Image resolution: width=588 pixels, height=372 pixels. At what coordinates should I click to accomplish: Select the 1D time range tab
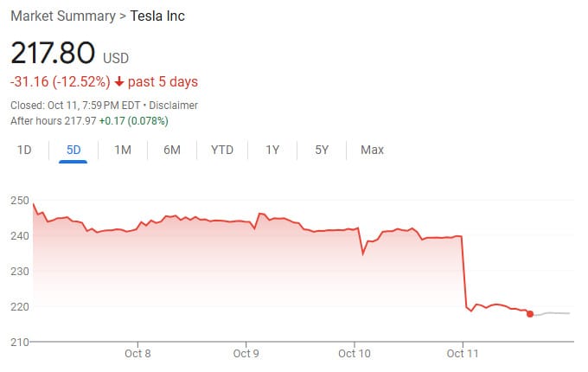[24, 150]
